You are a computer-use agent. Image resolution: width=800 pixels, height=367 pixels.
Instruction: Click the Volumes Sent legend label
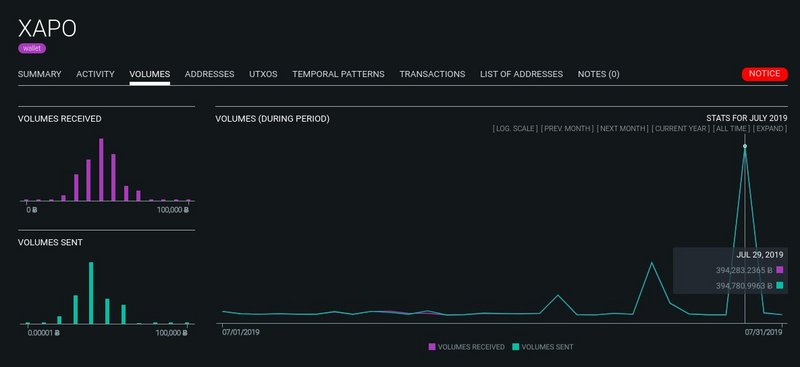pos(547,347)
